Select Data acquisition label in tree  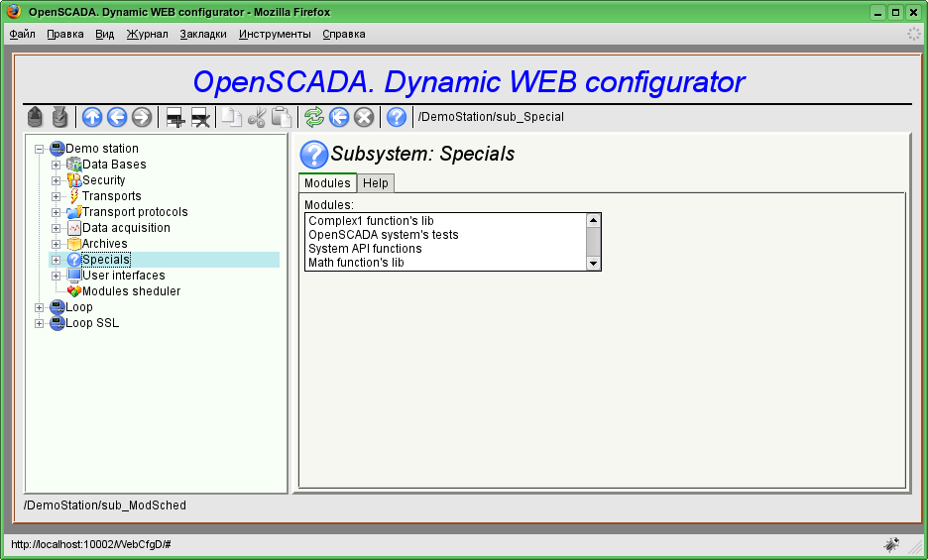click(x=126, y=228)
